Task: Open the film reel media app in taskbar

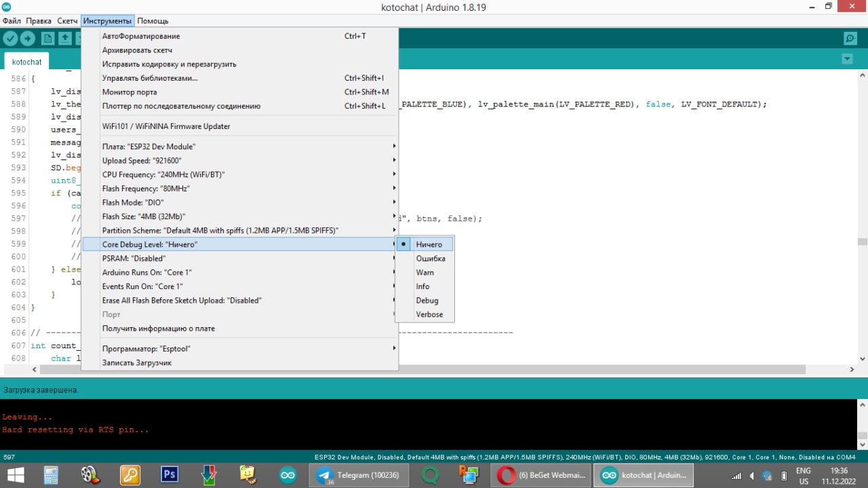Action: [x=90, y=474]
